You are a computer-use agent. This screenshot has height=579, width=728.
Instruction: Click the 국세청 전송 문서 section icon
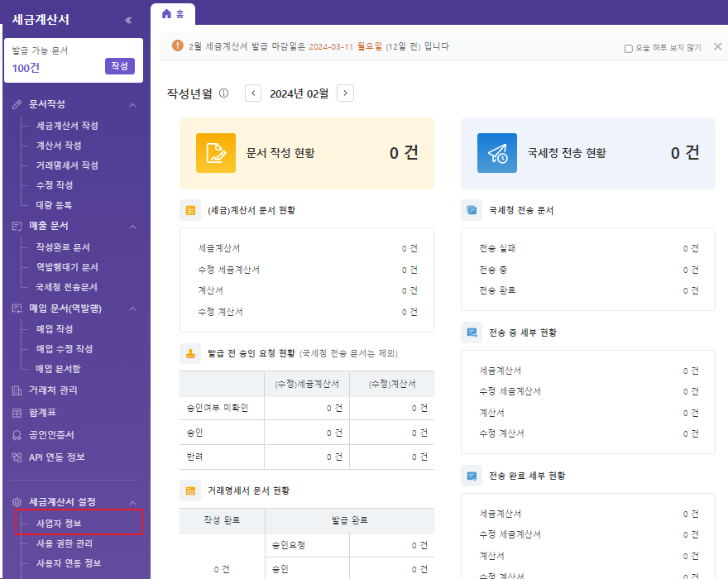click(472, 210)
